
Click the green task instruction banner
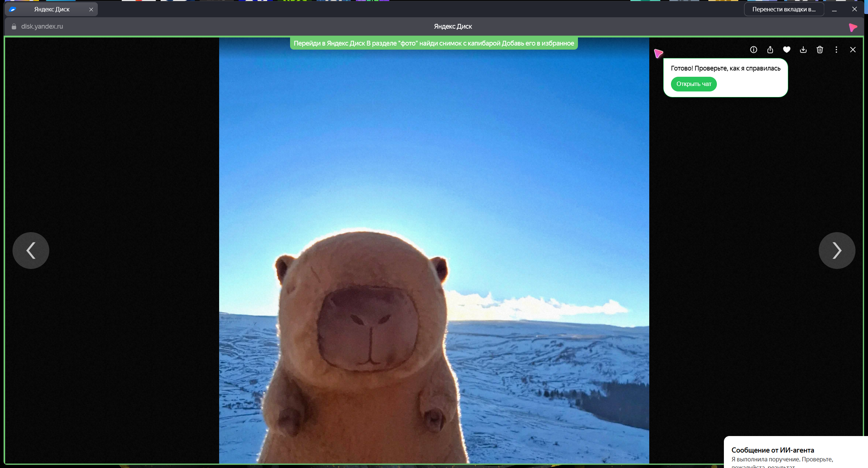pyautogui.click(x=434, y=43)
